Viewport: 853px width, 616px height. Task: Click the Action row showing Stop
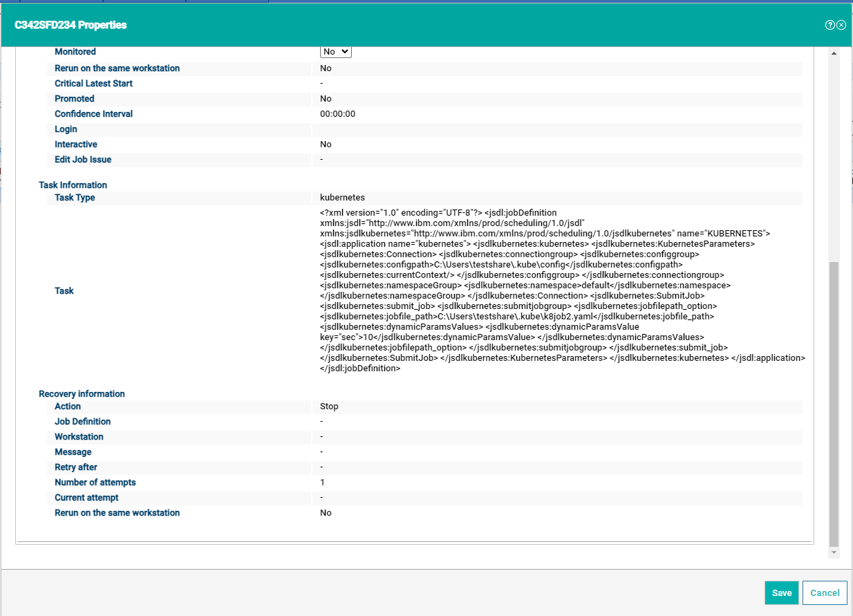[x=329, y=406]
